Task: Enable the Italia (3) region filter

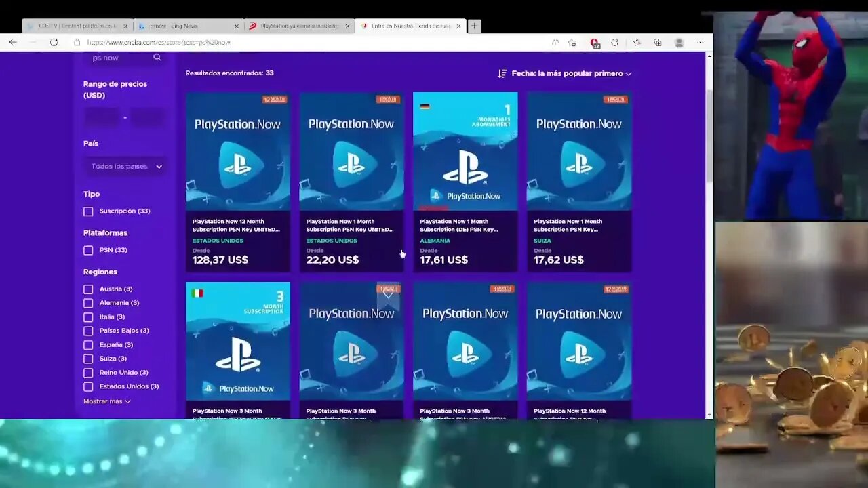Action: click(88, 317)
